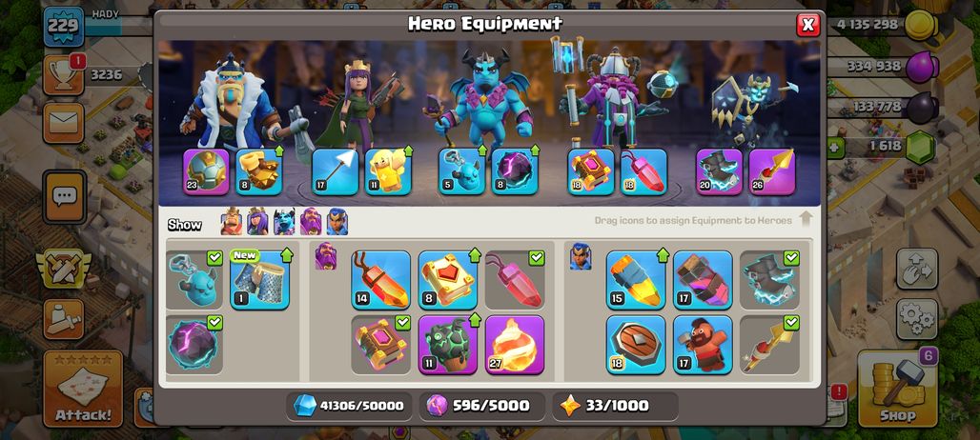The height and width of the screenshot is (440, 980).
Task: Select the level 15 Rocket Spear equipment
Action: tap(636, 280)
